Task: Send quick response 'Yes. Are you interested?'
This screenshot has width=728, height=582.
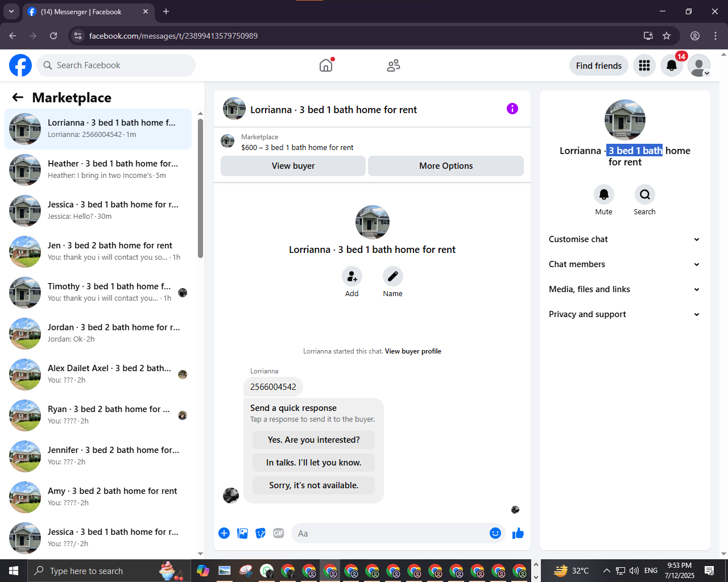Action: click(313, 440)
